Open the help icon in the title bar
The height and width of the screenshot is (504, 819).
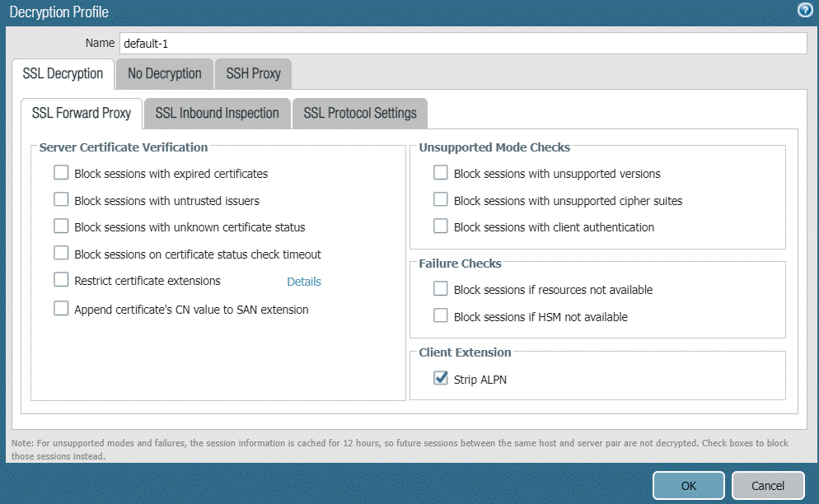804,11
